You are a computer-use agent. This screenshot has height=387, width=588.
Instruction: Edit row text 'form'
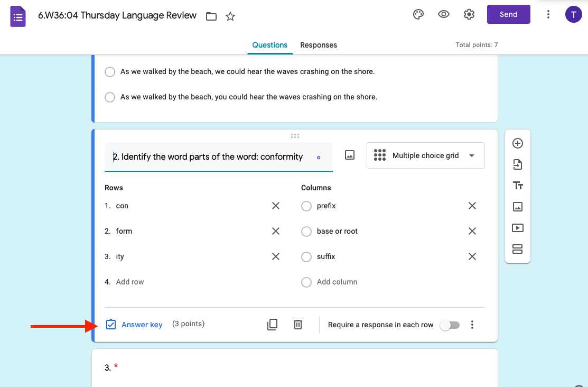coord(124,231)
